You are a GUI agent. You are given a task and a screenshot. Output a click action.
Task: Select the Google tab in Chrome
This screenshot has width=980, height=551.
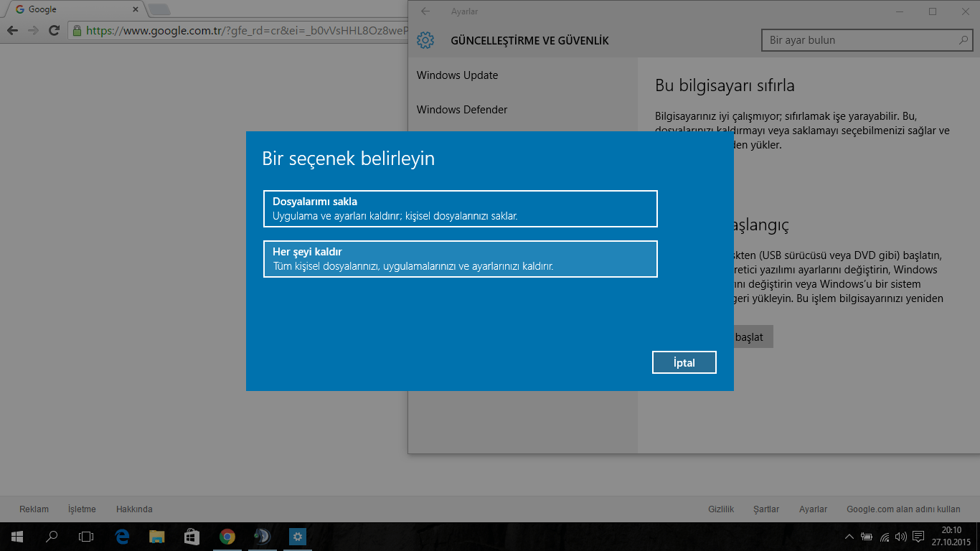coord(74,9)
